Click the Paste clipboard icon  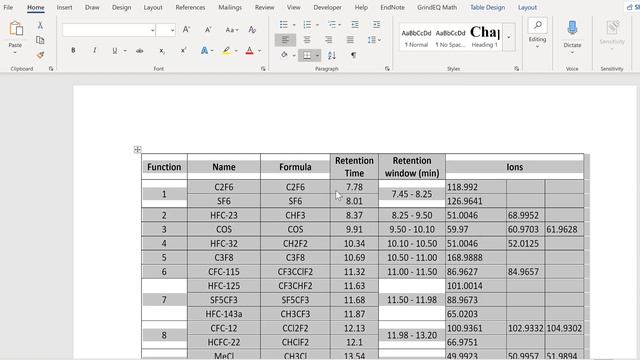coord(16,30)
